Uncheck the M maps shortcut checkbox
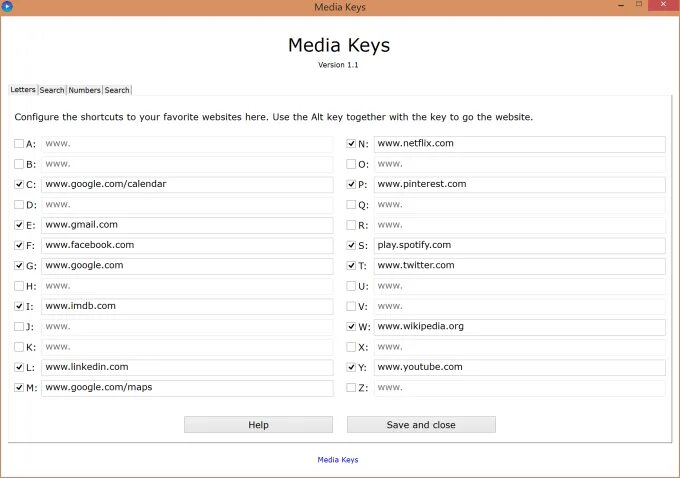The image size is (680, 478). point(19,387)
